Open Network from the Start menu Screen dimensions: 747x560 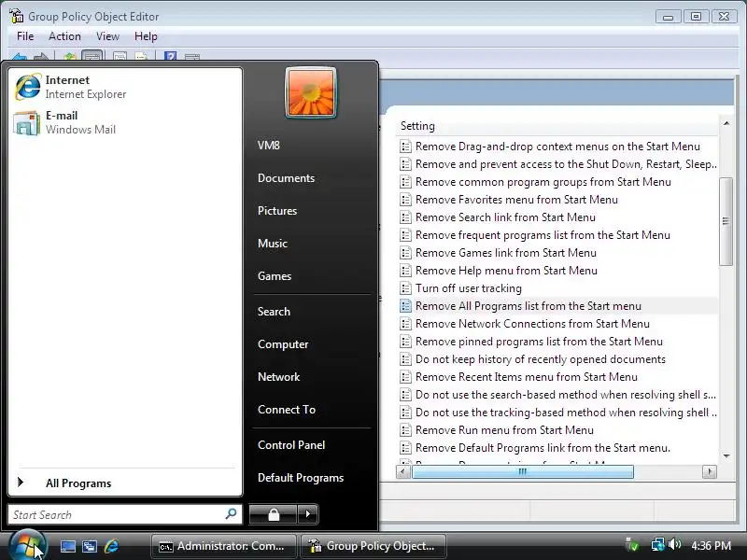tap(278, 377)
